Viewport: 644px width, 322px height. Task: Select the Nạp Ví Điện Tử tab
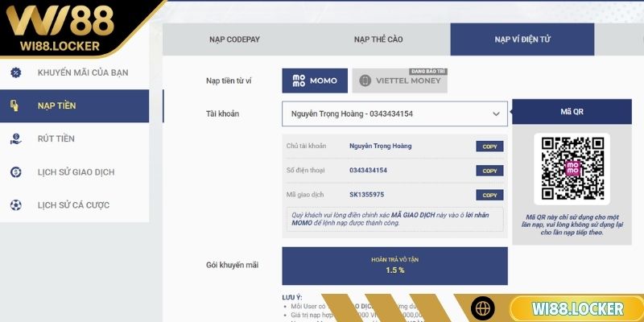pyautogui.click(x=522, y=39)
